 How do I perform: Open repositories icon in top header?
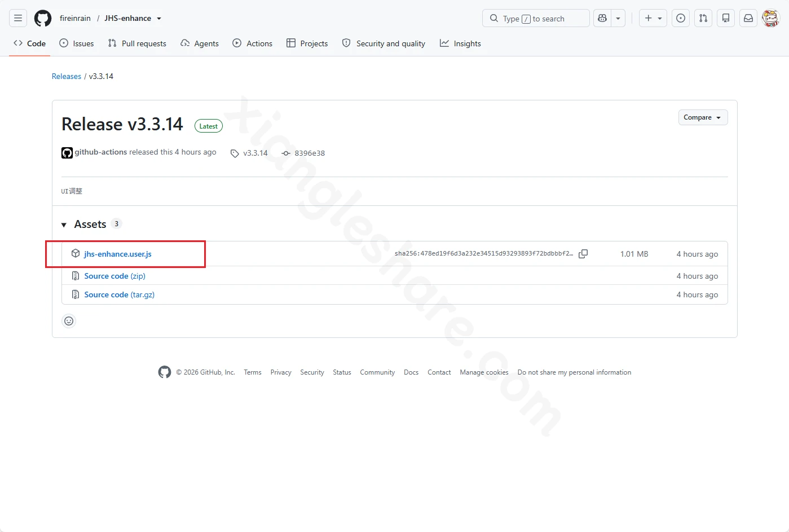[726, 18]
